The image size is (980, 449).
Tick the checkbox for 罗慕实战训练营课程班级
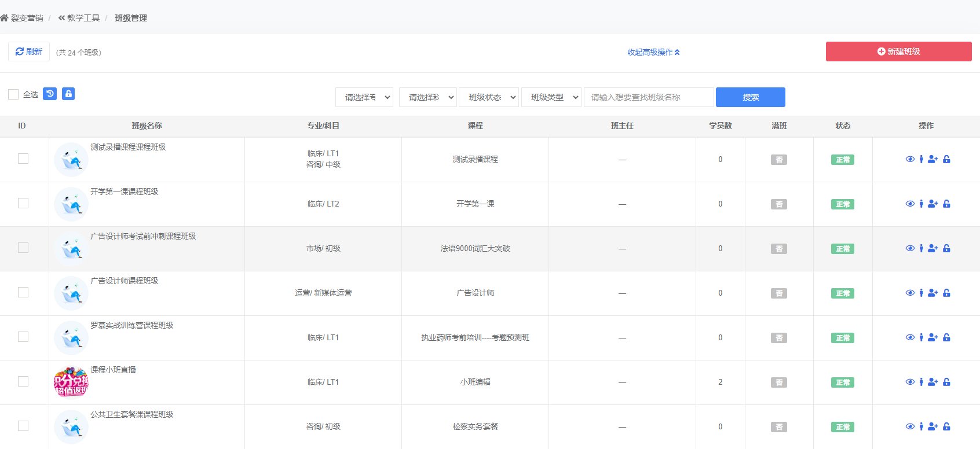pos(23,337)
